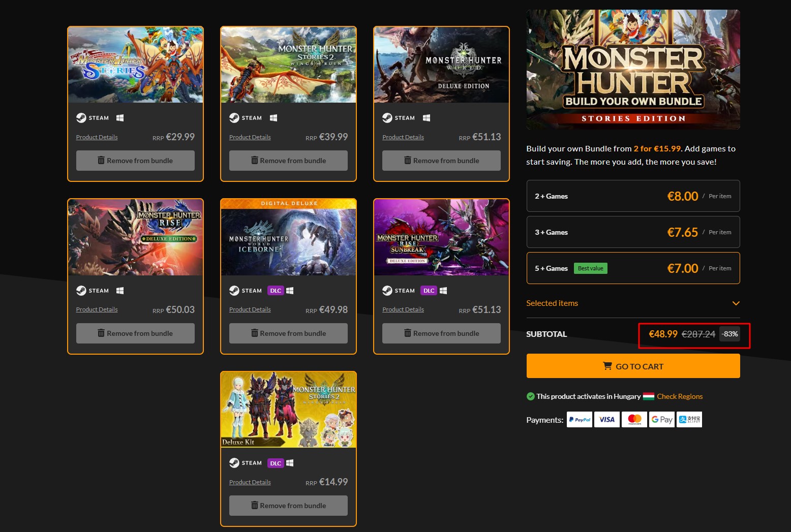Click Windows icon on Rise Deluxe Edition card
791x532 pixels.
pyautogui.click(x=120, y=291)
